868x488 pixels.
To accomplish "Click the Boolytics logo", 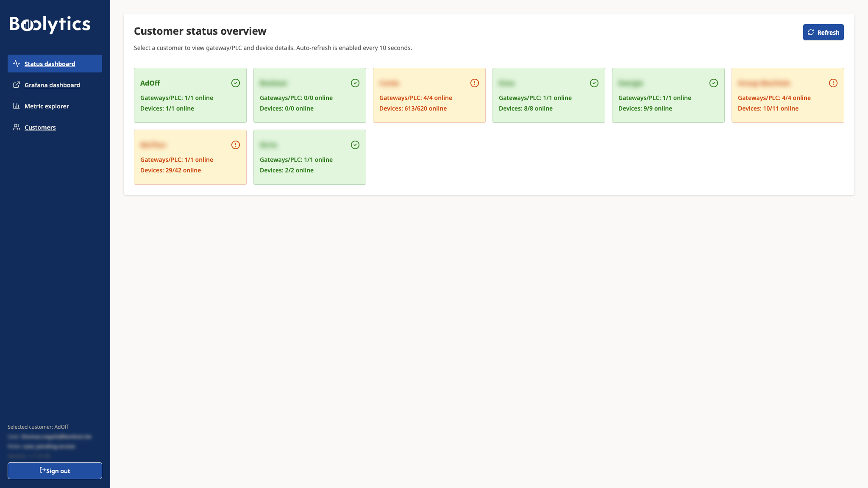I will [x=50, y=25].
